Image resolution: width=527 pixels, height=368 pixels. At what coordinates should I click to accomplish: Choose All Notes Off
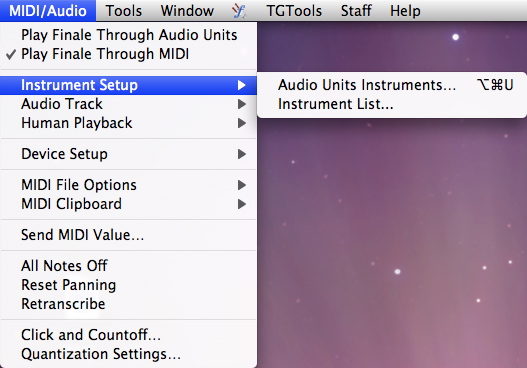point(128,266)
